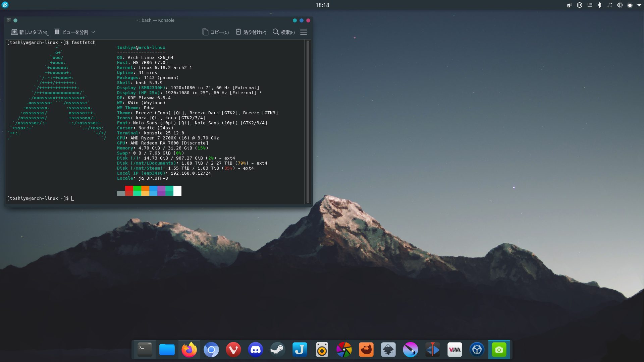This screenshot has height=362, width=644.
Task: Click the Konsole scrollbar
Action: (x=308, y=121)
